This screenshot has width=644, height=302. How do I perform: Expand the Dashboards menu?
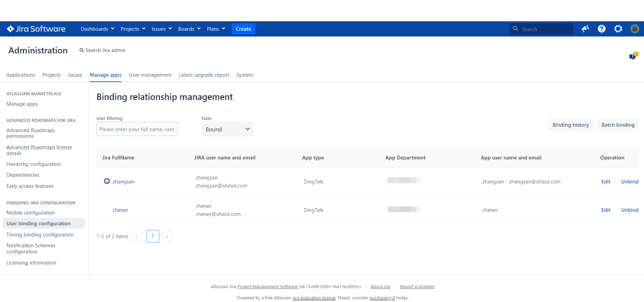point(97,29)
